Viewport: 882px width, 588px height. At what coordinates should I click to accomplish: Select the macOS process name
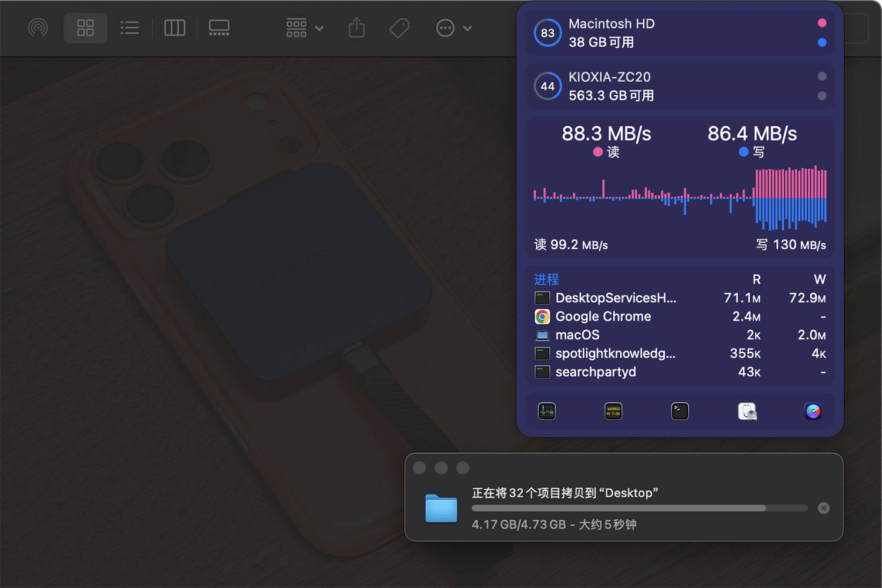click(577, 335)
